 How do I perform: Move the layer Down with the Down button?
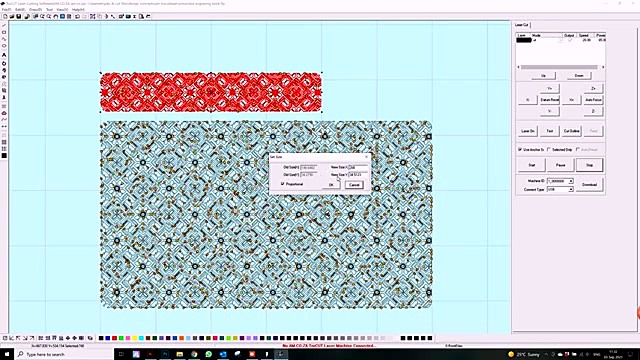(579, 76)
